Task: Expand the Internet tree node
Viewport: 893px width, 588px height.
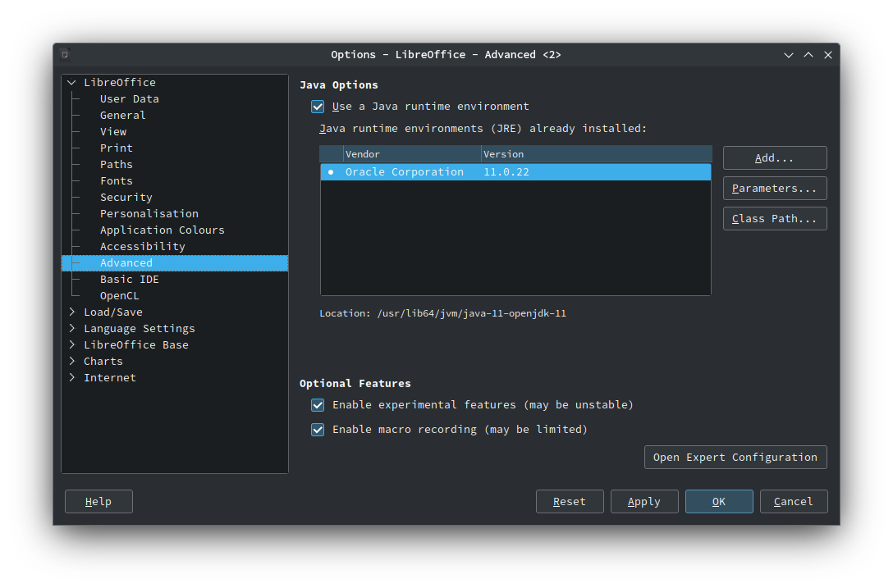Action: pyautogui.click(x=71, y=378)
